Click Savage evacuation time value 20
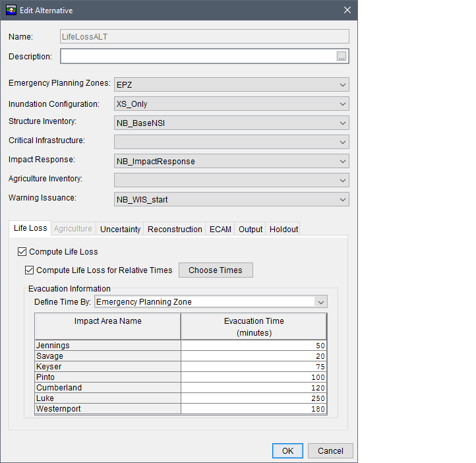 (x=254, y=356)
